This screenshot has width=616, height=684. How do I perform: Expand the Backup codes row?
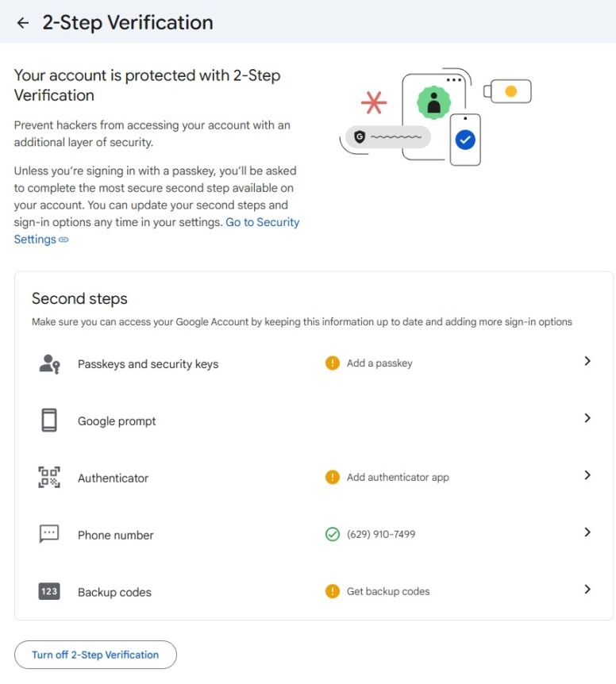pos(587,590)
